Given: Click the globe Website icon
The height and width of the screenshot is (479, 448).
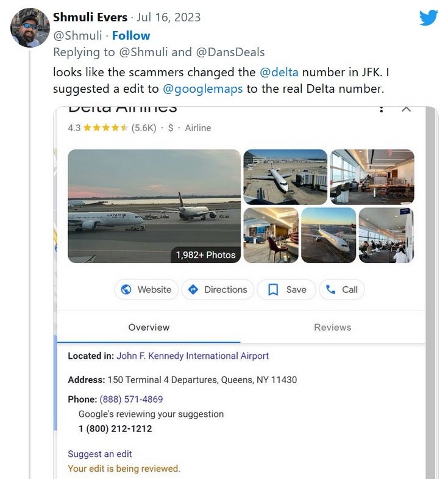Looking at the screenshot, I should (x=126, y=289).
